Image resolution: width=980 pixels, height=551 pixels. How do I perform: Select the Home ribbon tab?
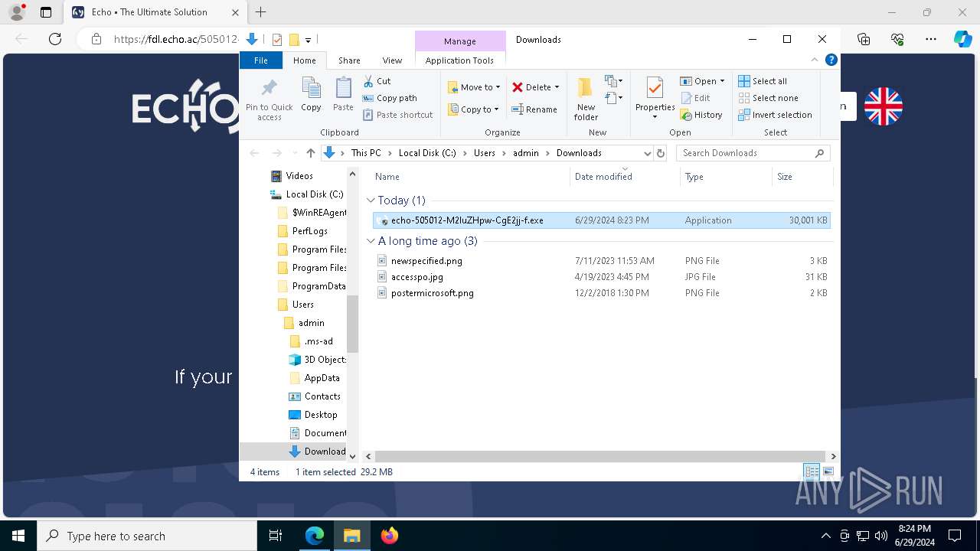coord(304,60)
